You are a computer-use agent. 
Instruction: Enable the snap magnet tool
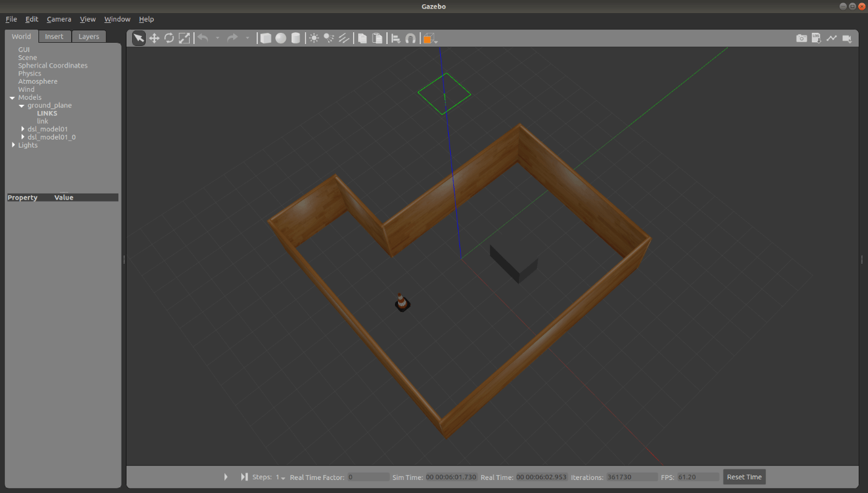pyautogui.click(x=410, y=38)
